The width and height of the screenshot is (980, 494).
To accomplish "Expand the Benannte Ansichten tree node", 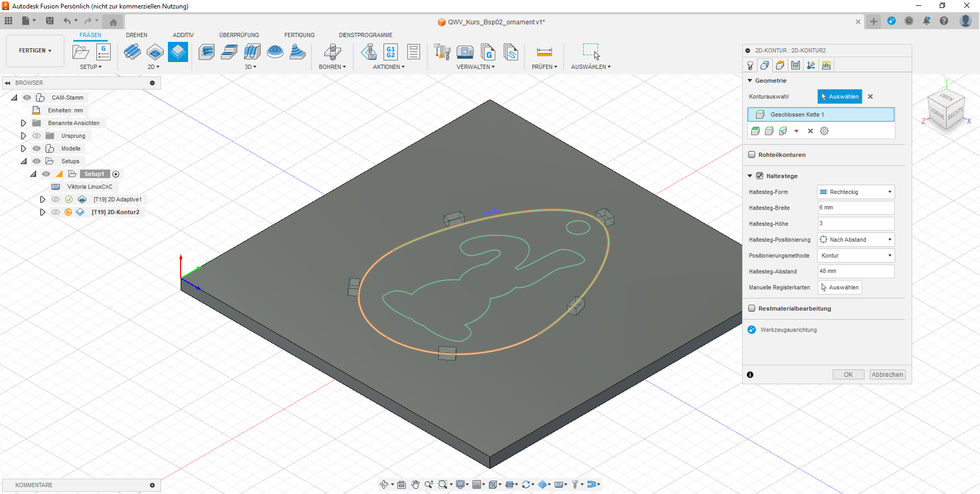I will [x=23, y=123].
